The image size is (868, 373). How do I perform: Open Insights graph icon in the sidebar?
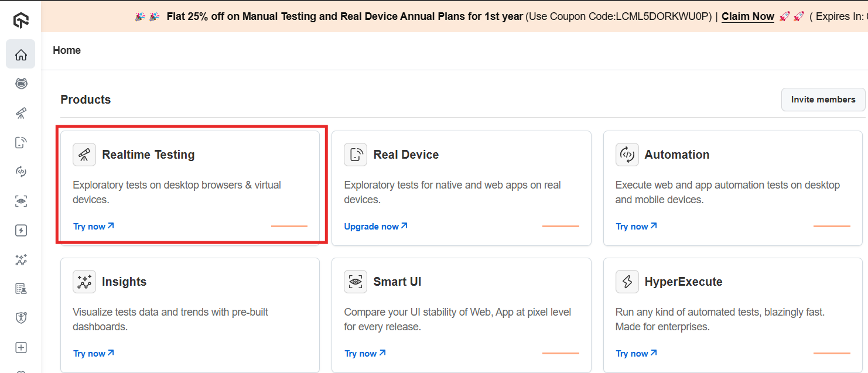pos(21,259)
